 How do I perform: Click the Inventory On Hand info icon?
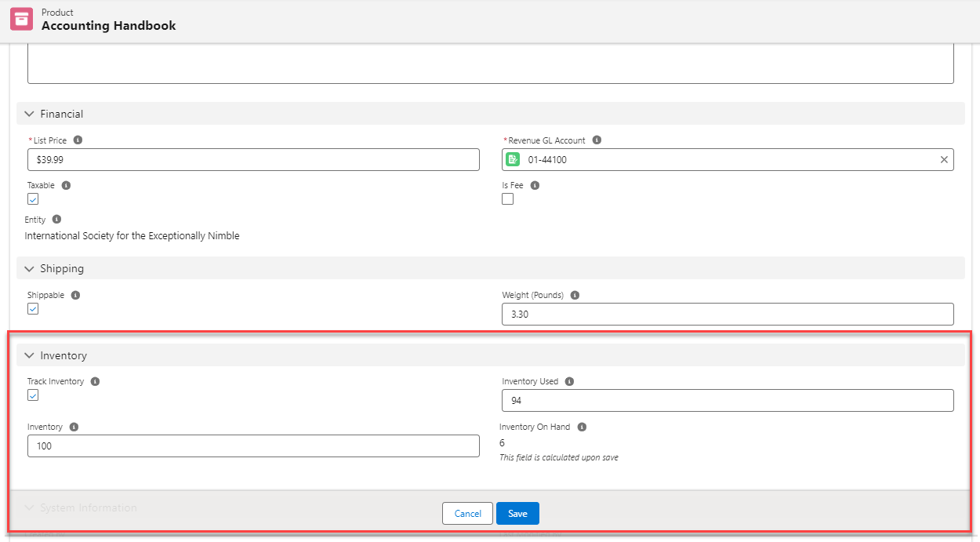(582, 427)
